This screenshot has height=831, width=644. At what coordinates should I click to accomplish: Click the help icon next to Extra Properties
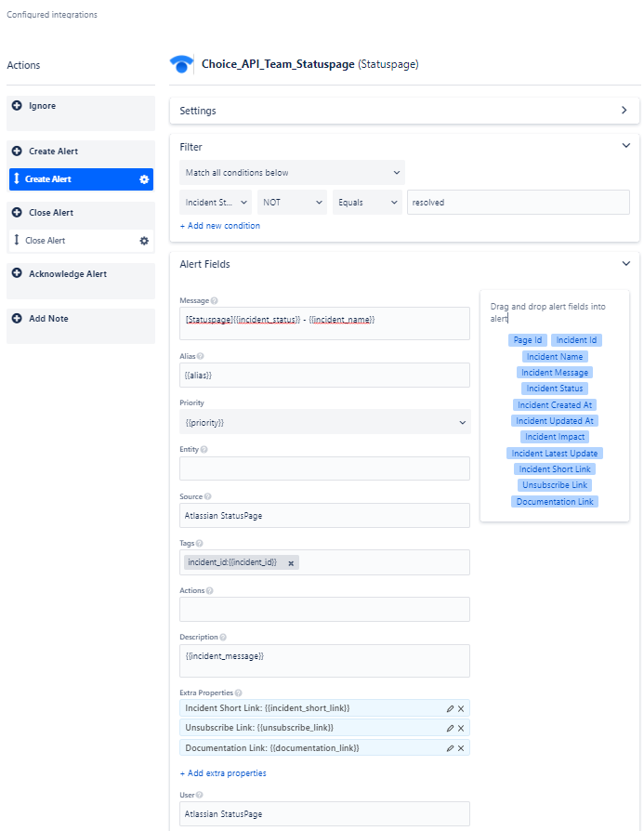[x=239, y=692]
